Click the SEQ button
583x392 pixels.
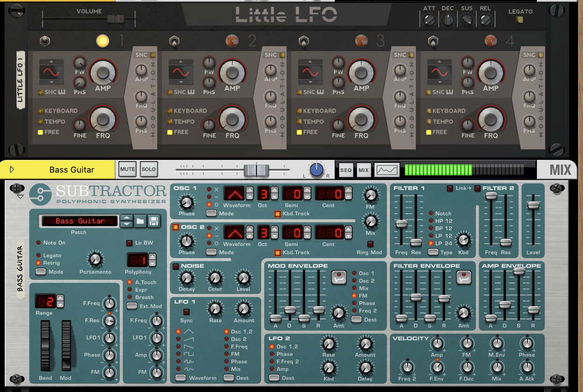click(345, 170)
